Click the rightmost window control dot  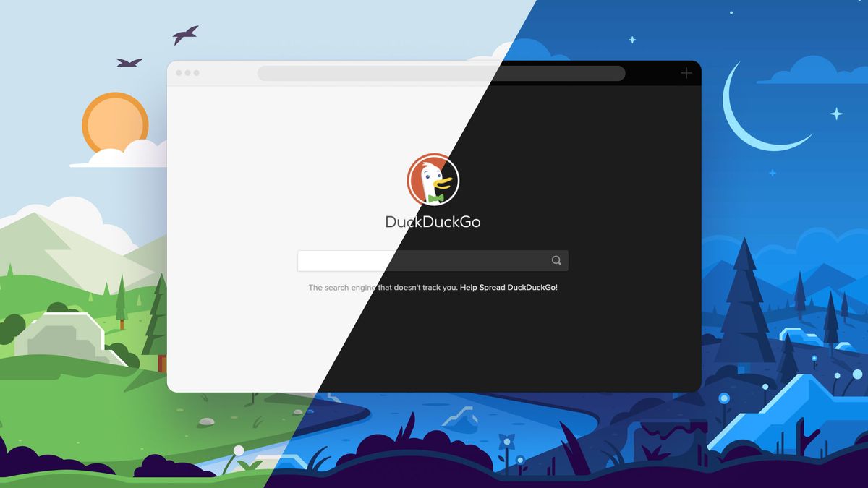point(198,73)
